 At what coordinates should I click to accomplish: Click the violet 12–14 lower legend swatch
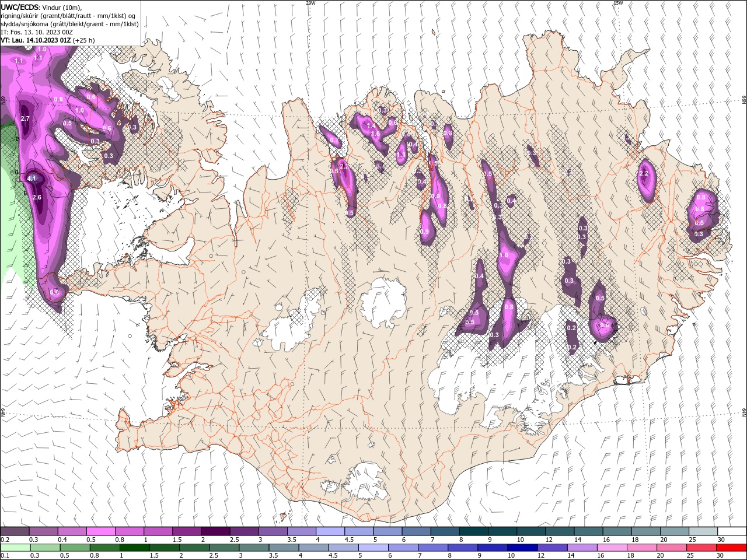tap(552, 548)
